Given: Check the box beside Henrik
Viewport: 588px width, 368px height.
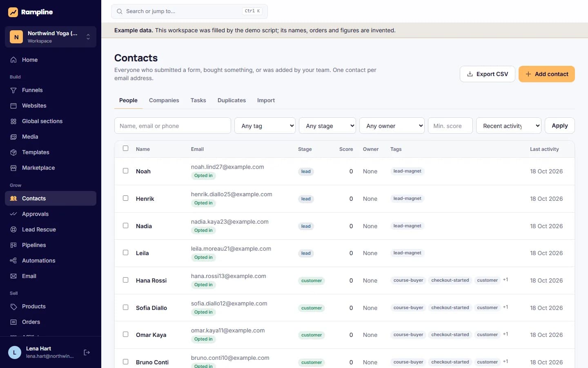Looking at the screenshot, I should 125,198.
